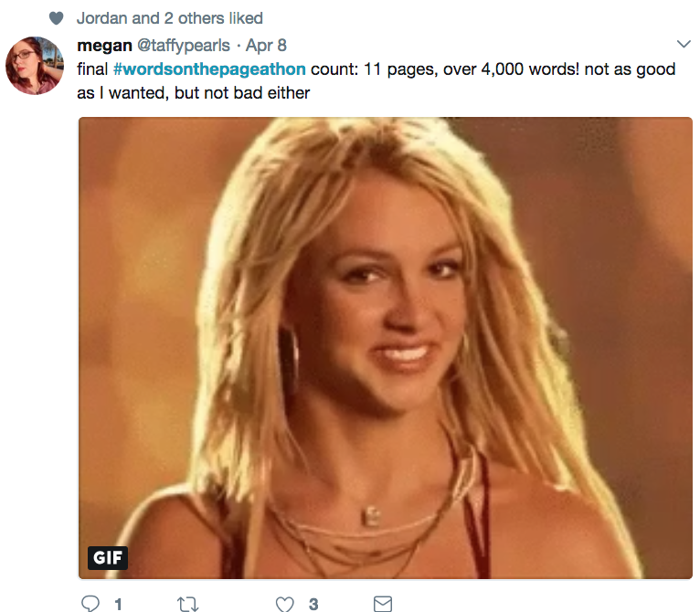Click the tweet text body
The image size is (700, 612).
click(376, 80)
